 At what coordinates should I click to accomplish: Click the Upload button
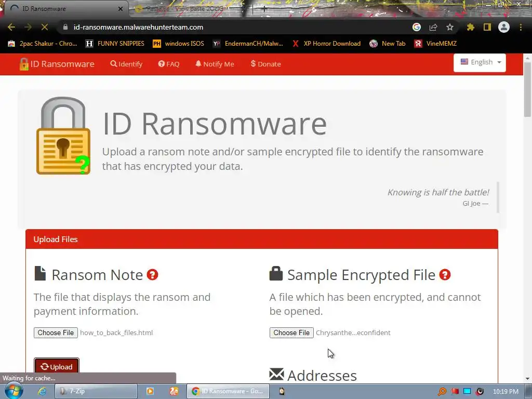[56, 366]
